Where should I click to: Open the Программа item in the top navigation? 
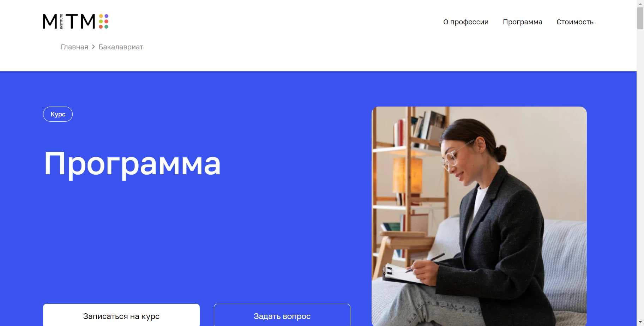tap(522, 22)
